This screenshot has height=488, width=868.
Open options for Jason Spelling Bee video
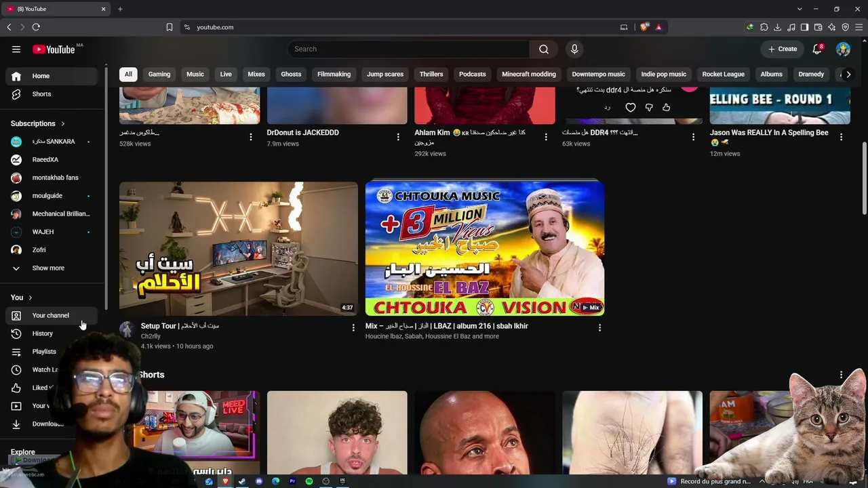[x=841, y=137]
